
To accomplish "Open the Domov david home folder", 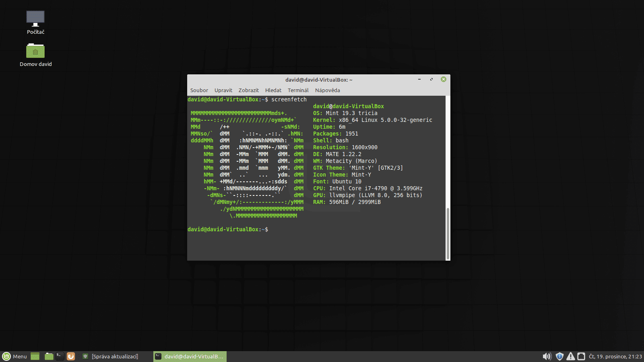I will (35, 51).
